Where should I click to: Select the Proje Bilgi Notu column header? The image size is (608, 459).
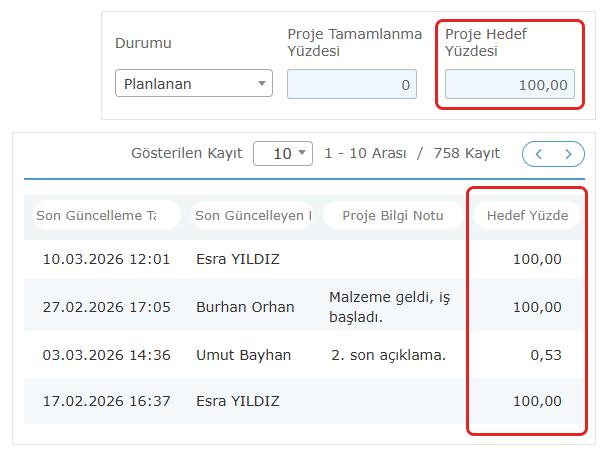pos(393,215)
